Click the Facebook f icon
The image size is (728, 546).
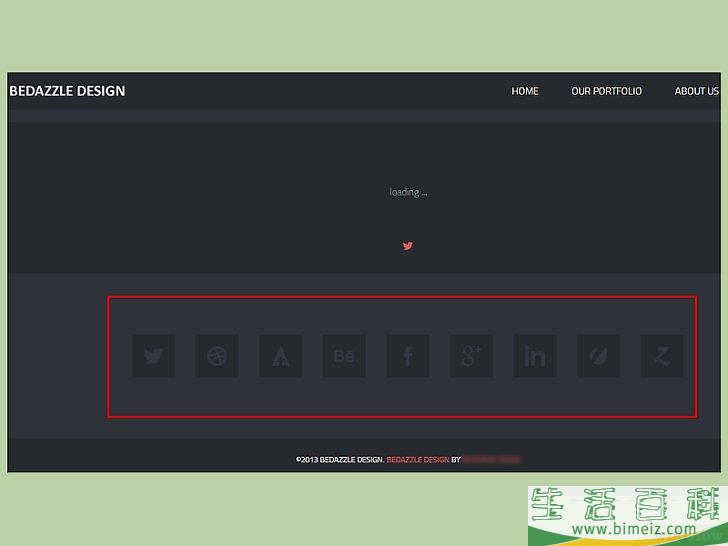[x=408, y=356]
